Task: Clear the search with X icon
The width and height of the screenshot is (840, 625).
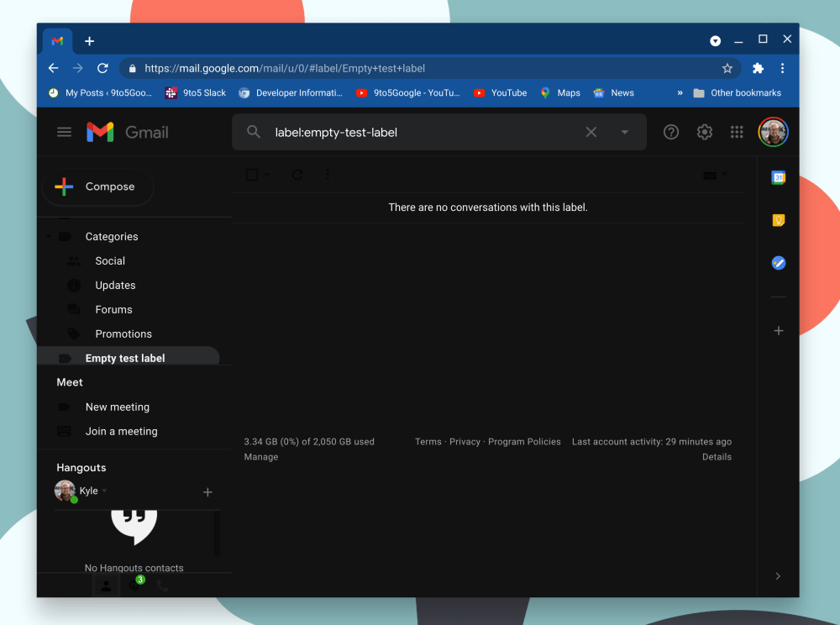Action: [x=591, y=132]
